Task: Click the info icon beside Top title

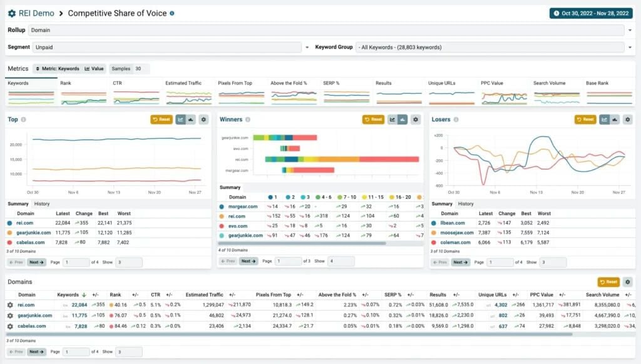Action: 23,119
